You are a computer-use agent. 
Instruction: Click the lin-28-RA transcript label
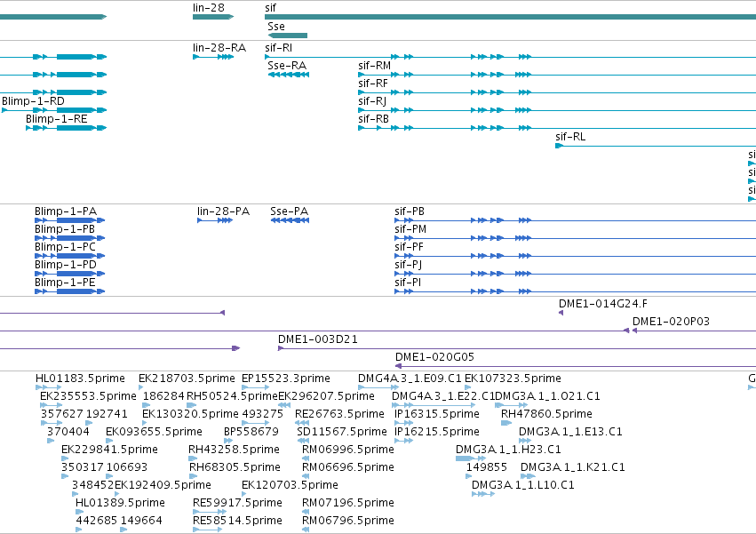pos(219,48)
